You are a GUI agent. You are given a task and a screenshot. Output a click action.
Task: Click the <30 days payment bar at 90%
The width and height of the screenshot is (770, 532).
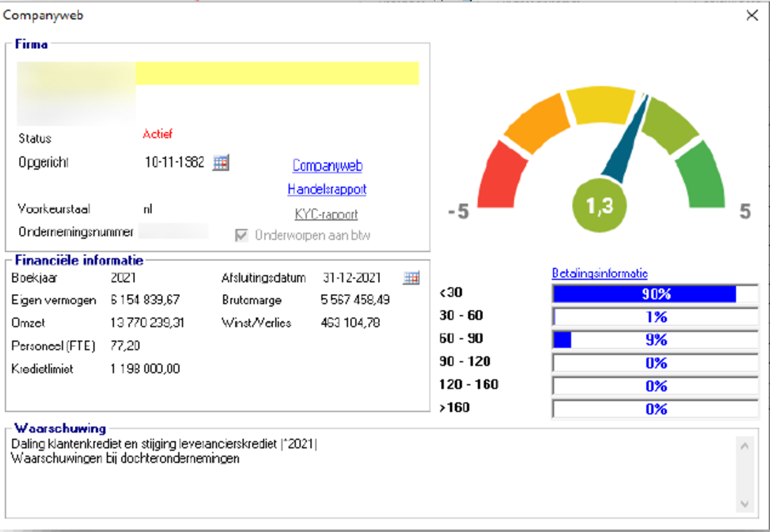654,294
